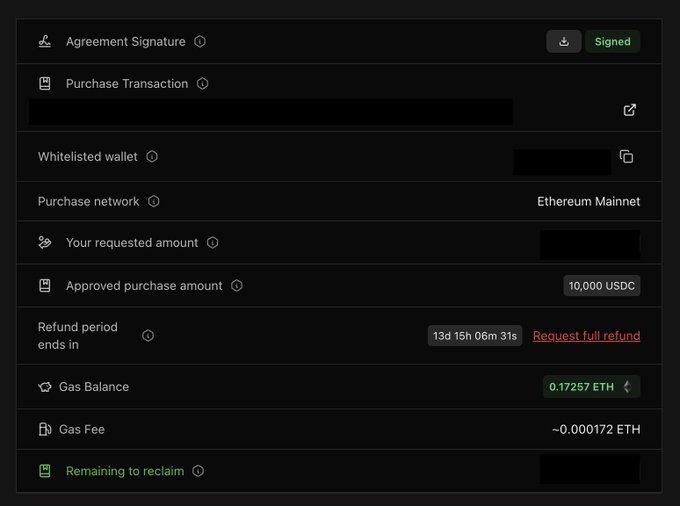This screenshot has width=680, height=506.
Task: Click the Purchase Transaction label
Action: [x=127, y=84]
